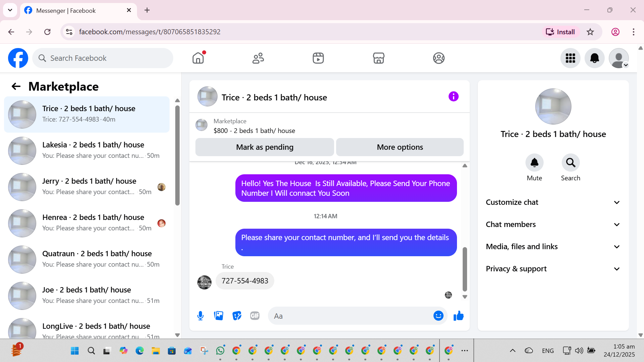644x362 pixels.
Task: Attach a photo with the image icon
Action: [x=219, y=316]
